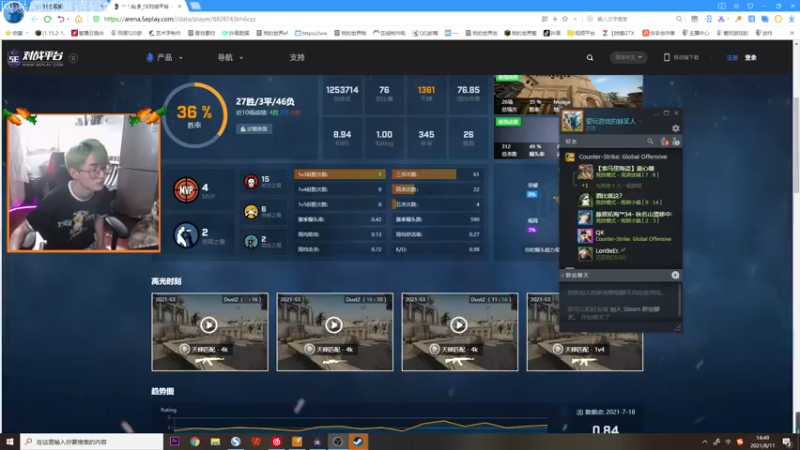
Task: Click the Counter-Strike: Global Offensive group header
Action: click(622, 157)
